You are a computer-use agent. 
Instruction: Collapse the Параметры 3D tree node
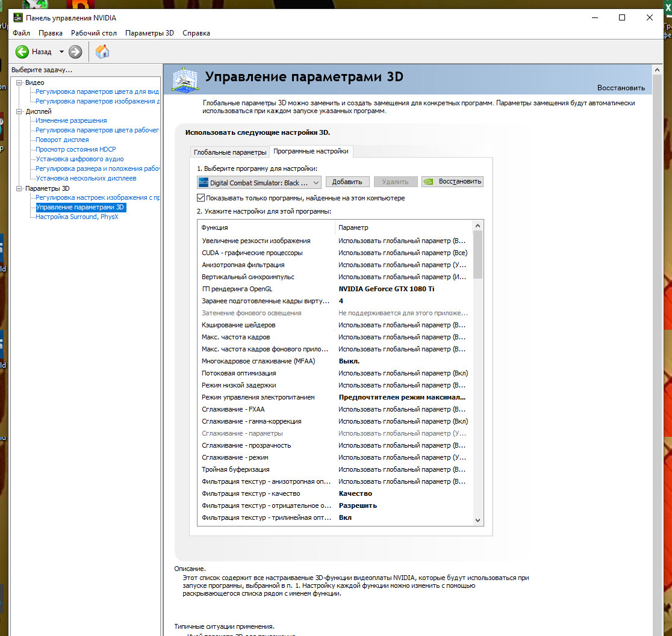tap(19, 188)
